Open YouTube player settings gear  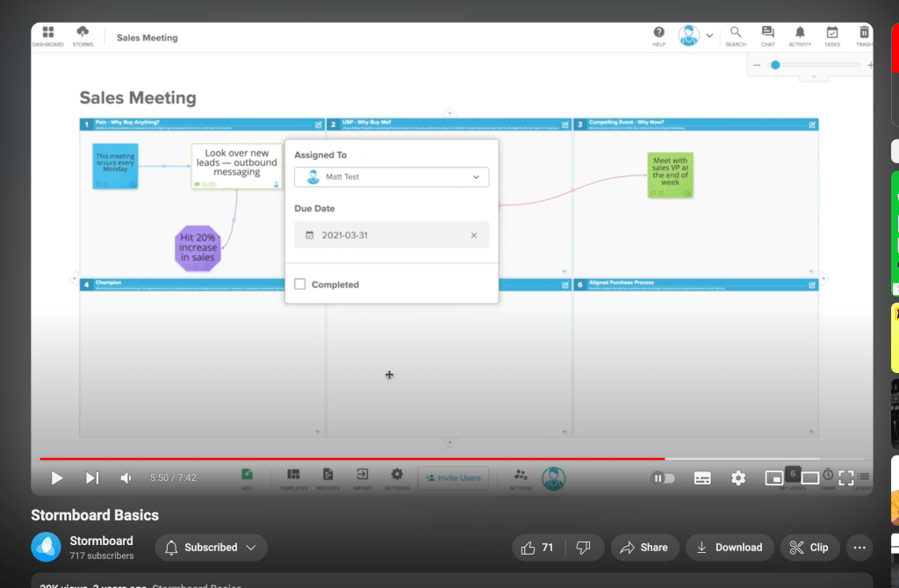tap(737, 478)
